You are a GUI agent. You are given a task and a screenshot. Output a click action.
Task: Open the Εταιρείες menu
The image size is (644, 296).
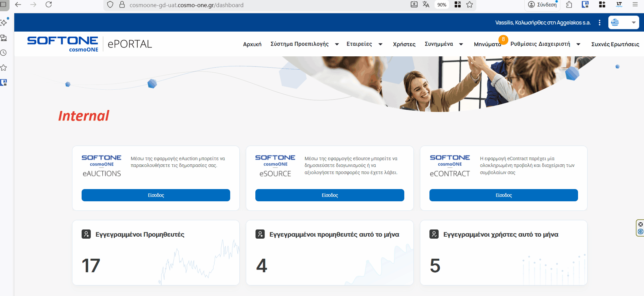359,44
